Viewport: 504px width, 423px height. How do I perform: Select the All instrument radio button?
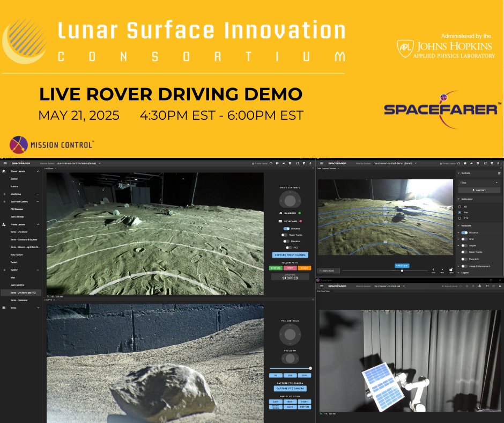coord(459,207)
